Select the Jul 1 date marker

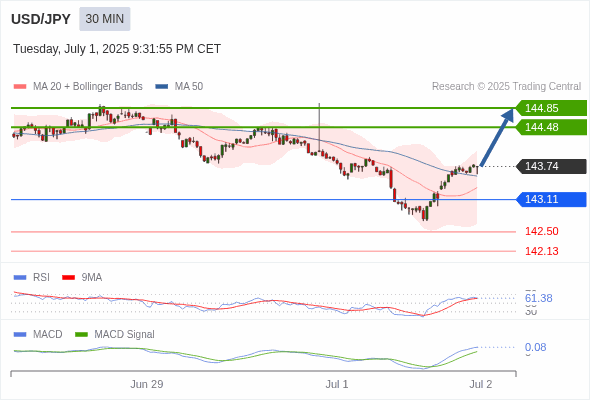point(337,384)
